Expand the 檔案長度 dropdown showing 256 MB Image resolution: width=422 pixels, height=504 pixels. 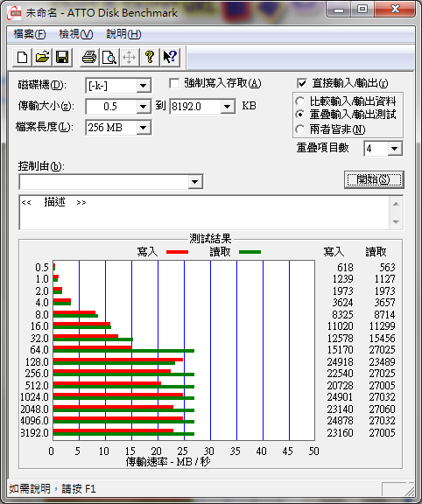(x=143, y=128)
